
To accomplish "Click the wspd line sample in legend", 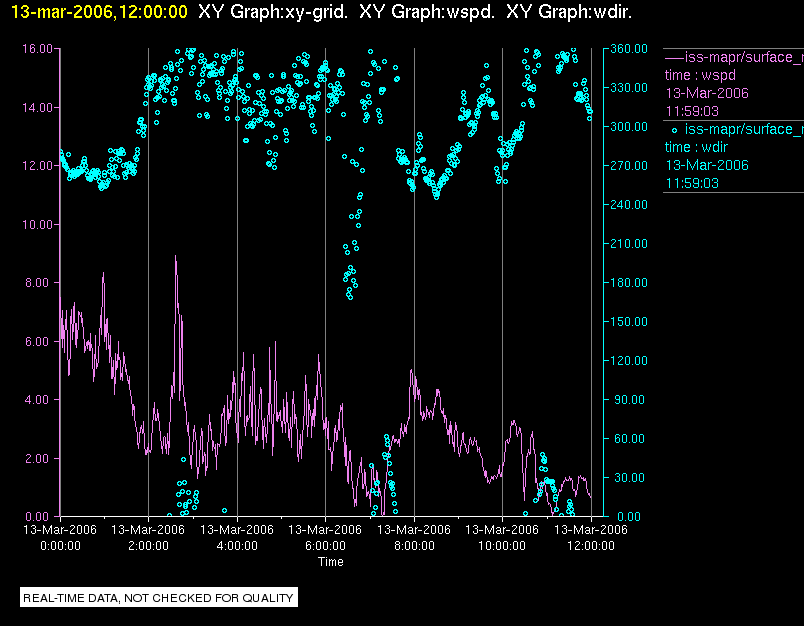I will tap(674, 57).
